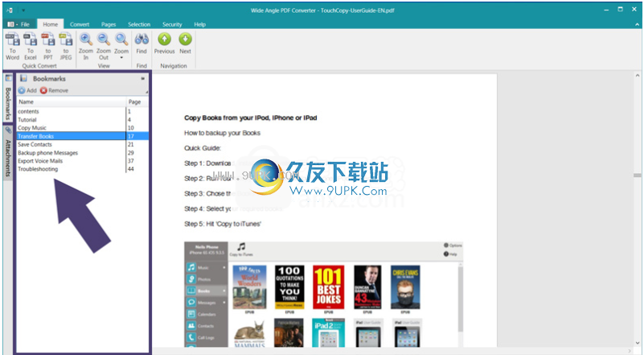644x355 pixels.
Task: Open the Security ribbon tab
Action: pyautogui.click(x=172, y=24)
